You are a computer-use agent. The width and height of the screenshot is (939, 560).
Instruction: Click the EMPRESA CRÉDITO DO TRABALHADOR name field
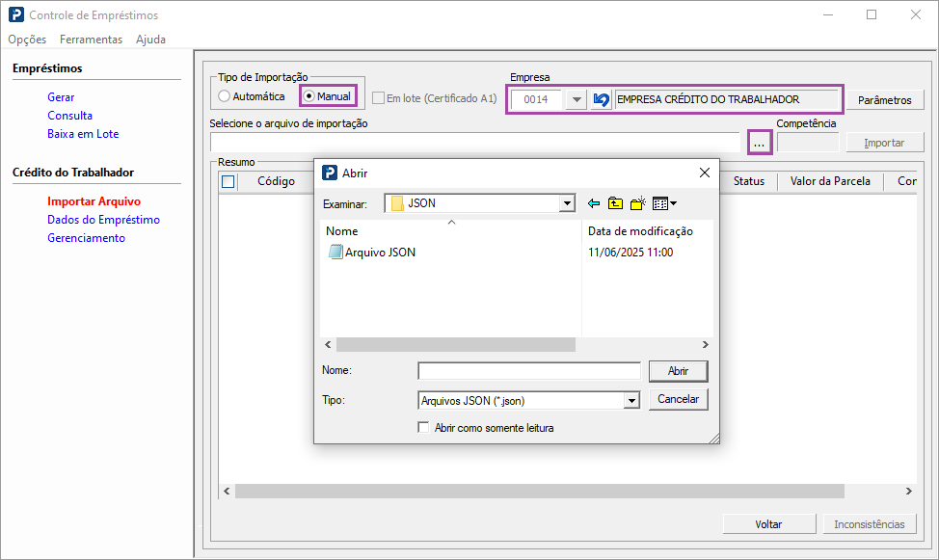[x=726, y=99]
